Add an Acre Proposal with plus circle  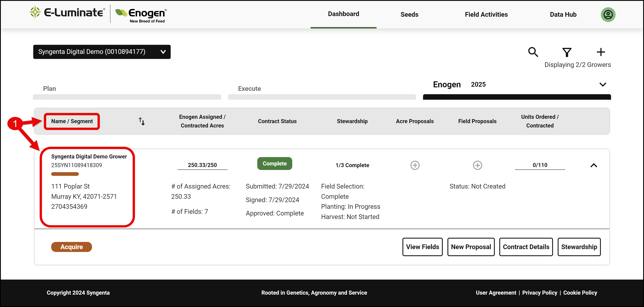tap(415, 165)
